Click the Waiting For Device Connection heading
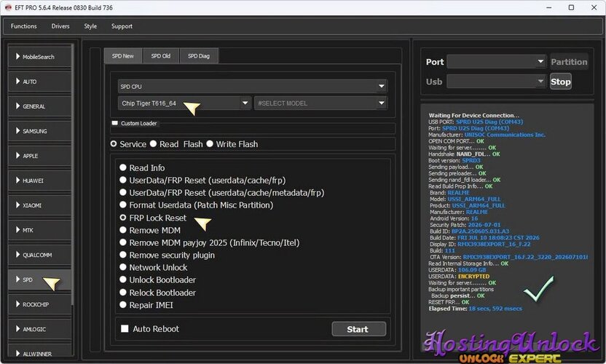Image resolution: width=606 pixels, height=364 pixels. click(x=474, y=115)
